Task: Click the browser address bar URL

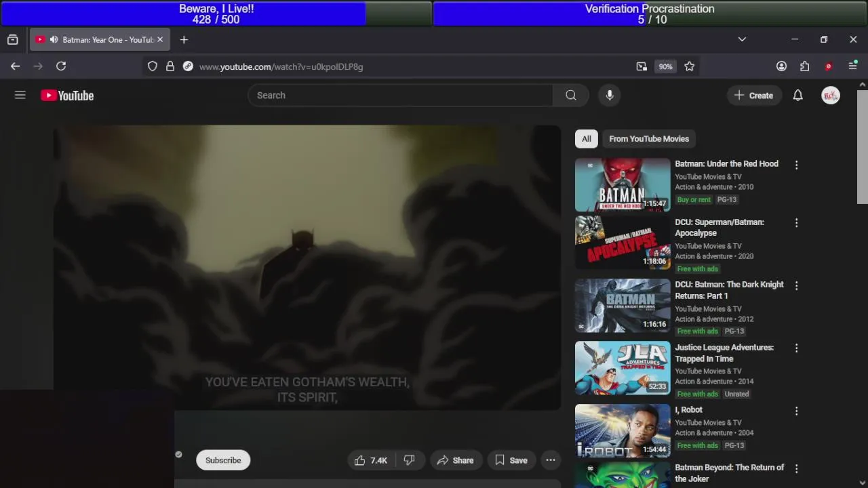Action: click(281, 66)
